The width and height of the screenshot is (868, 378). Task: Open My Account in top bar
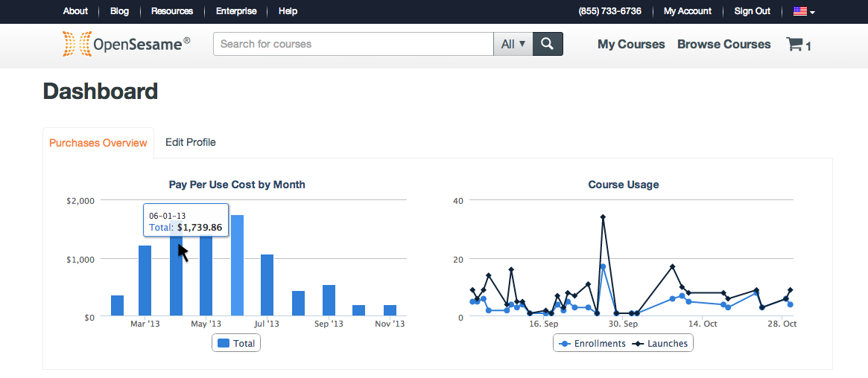point(687,11)
